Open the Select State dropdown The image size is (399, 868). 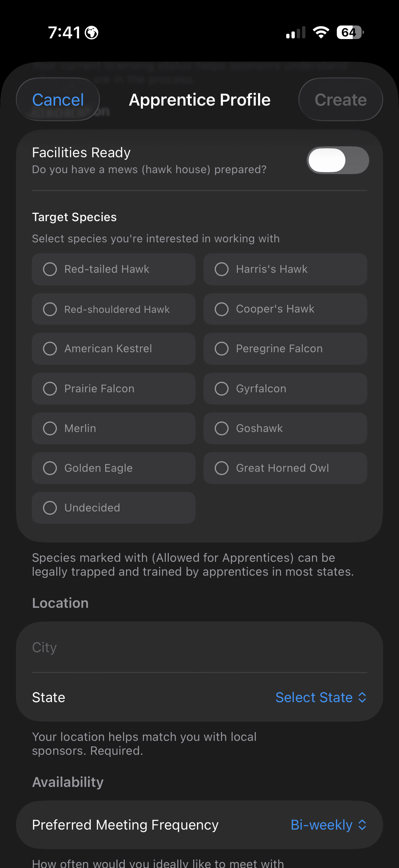tap(321, 697)
